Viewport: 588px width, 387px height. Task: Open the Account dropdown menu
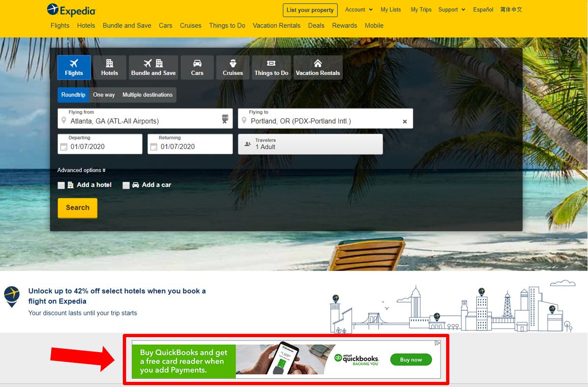tap(359, 9)
